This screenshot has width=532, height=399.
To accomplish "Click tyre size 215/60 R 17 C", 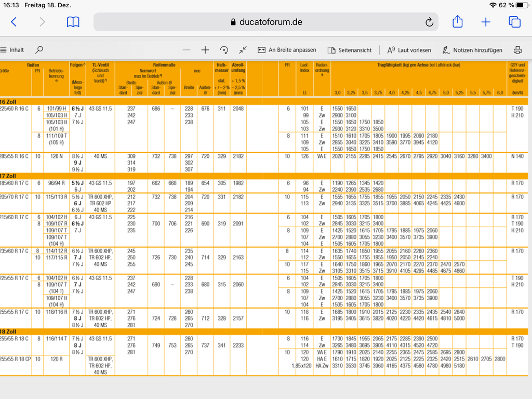I will point(14,217).
